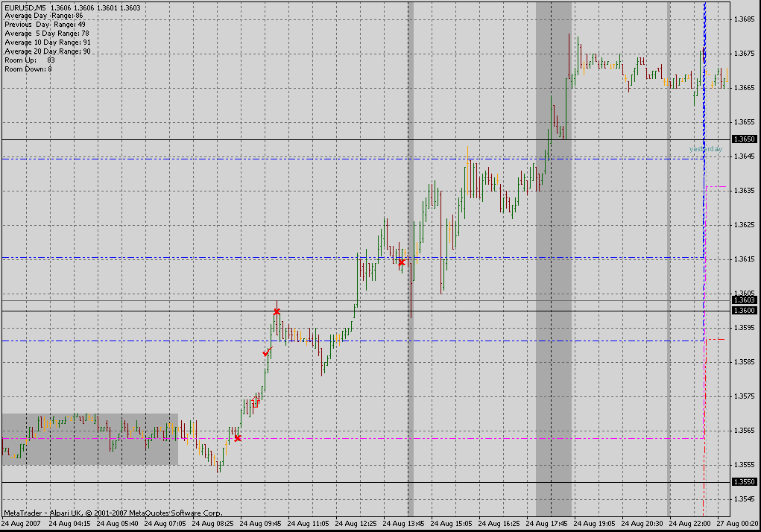
Task: Select the "Average Day Range: 86" label
Action: [44, 16]
